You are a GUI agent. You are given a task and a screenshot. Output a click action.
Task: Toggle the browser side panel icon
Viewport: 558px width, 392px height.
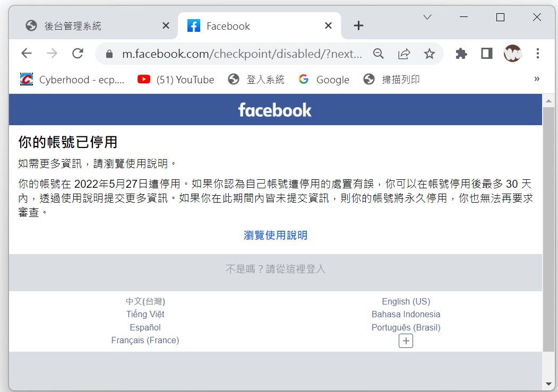pyautogui.click(x=486, y=54)
